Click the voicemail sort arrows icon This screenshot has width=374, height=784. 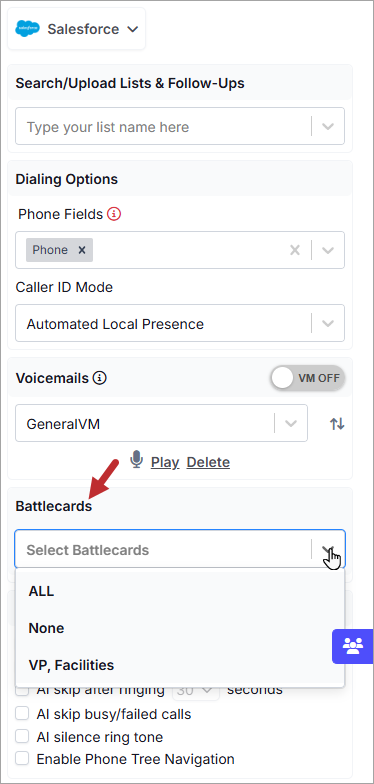[x=337, y=424]
